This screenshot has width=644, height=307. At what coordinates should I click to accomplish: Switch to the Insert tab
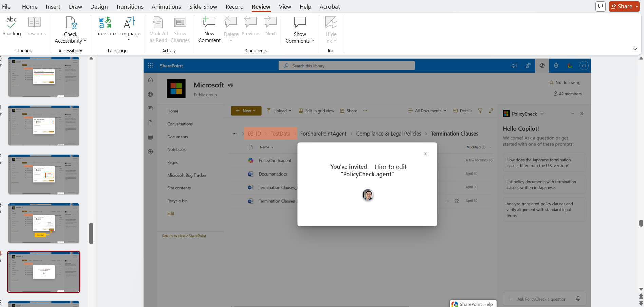(53, 6)
